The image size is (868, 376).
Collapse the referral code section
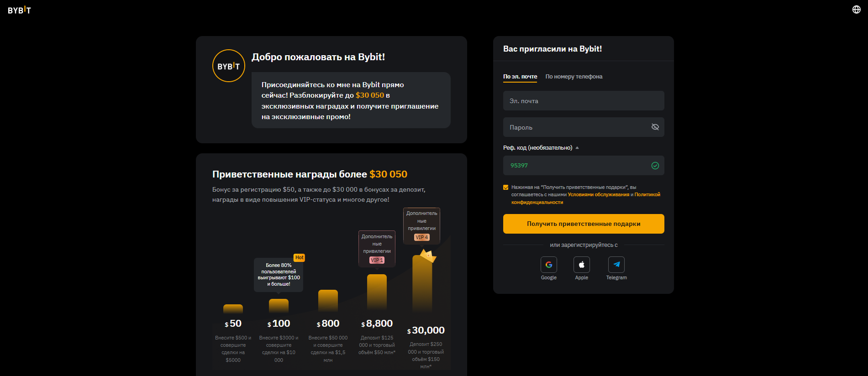point(577,148)
